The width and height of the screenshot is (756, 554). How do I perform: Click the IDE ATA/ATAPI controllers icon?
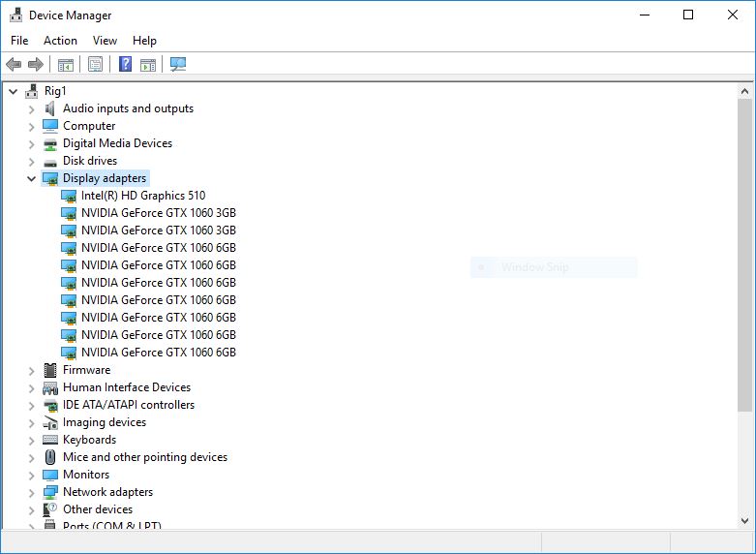(50, 406)
